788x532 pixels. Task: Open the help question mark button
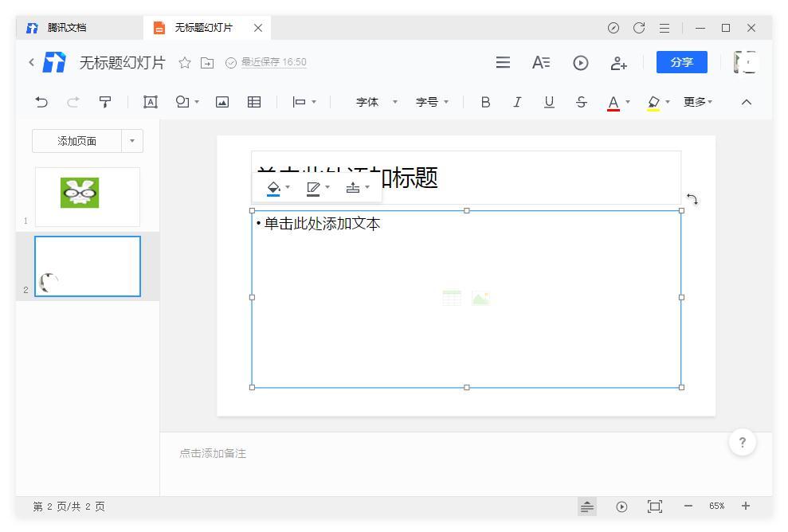point(743,443)
